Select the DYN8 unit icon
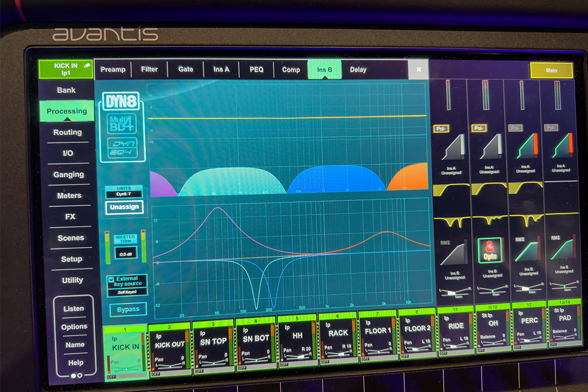Screen dimensions: 588x392 click(x=121, y=101)
